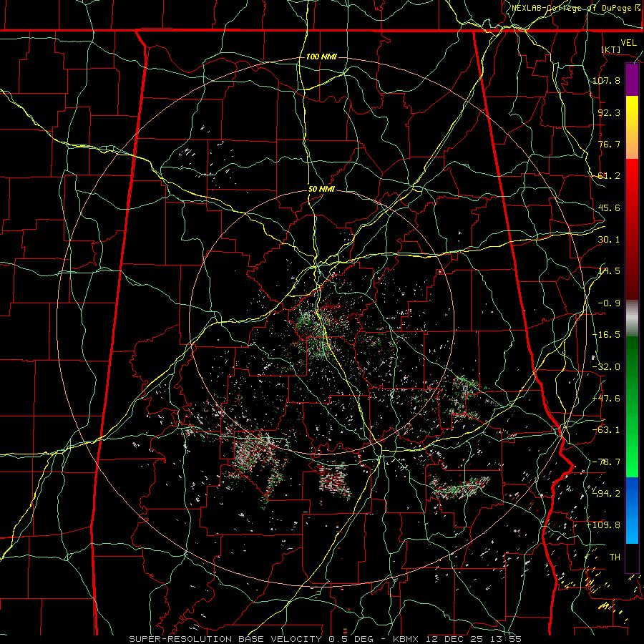The width and height of the screenshot is (644, 644).
Task: Click the -16.5 velocity scale value
Action: coord(607,335)
